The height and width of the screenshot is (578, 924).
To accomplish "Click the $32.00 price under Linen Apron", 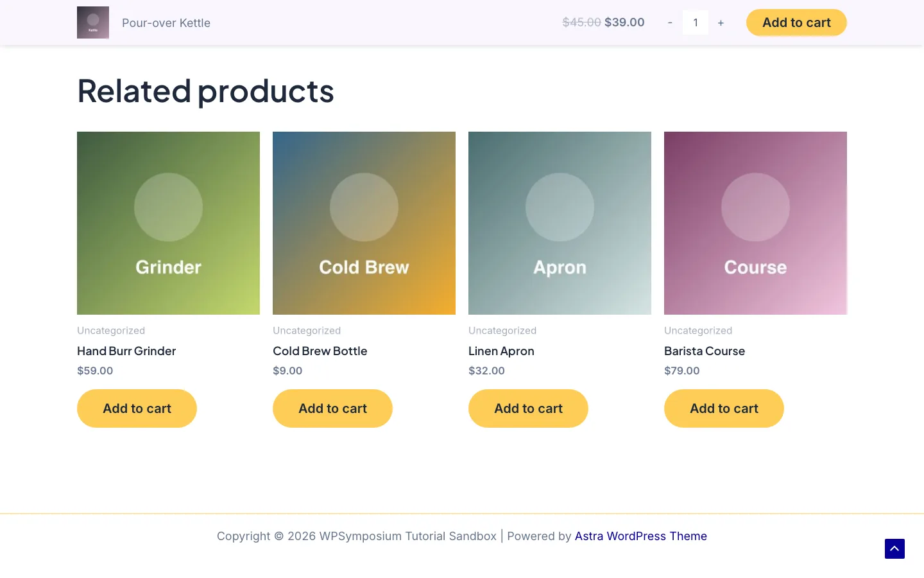I will point(486,371).
